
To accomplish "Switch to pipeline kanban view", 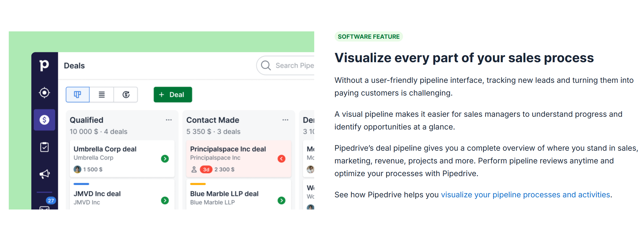I will 78,94.
